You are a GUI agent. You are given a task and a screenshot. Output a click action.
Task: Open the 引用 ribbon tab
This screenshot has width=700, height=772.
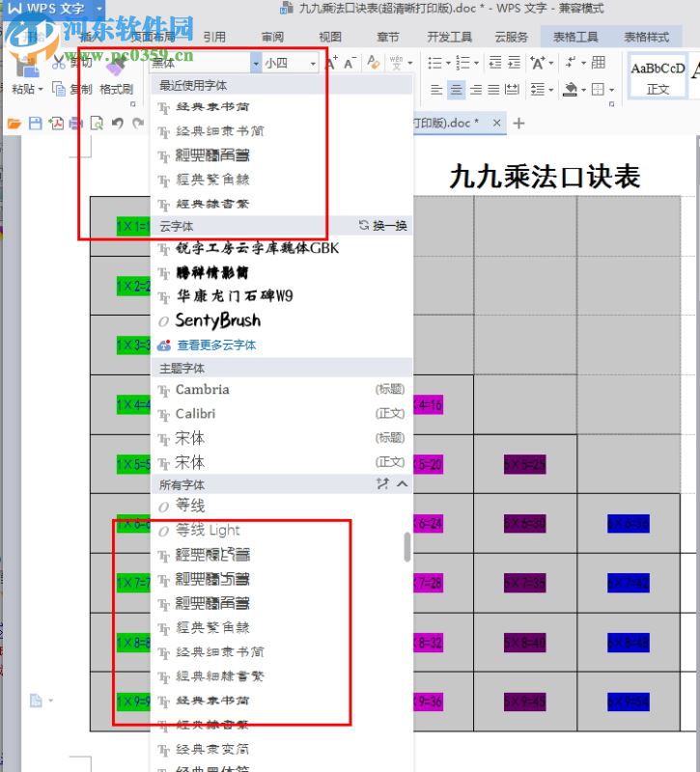214,37
